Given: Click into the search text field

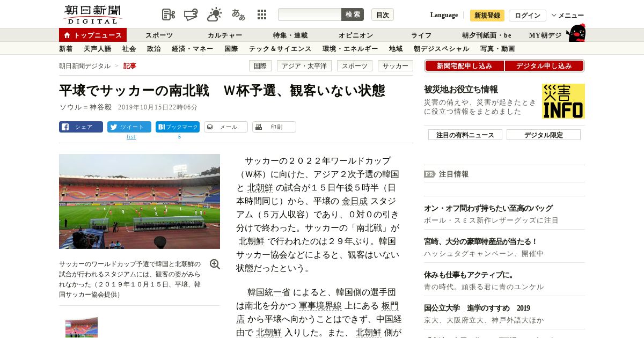Looking at the screenshot, I should (x=310, y=14).
